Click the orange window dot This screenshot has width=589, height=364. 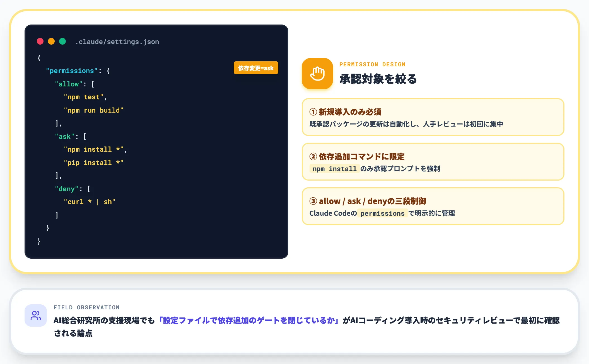(x=51, y=42)
